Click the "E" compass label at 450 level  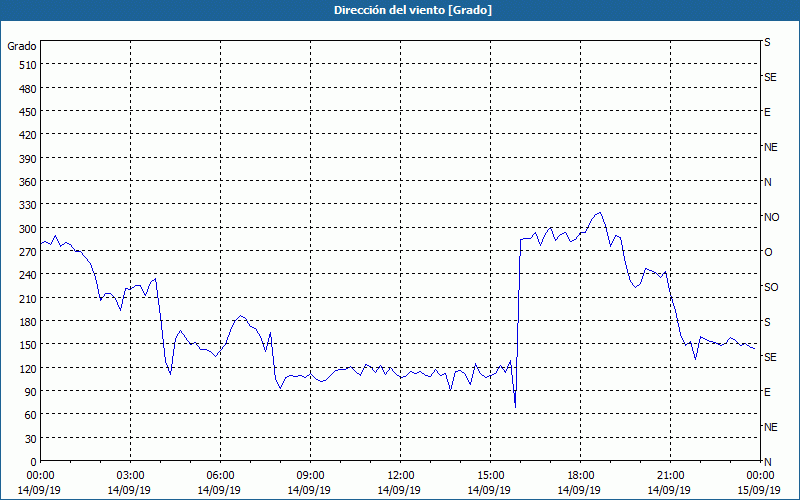coord(767,112)
